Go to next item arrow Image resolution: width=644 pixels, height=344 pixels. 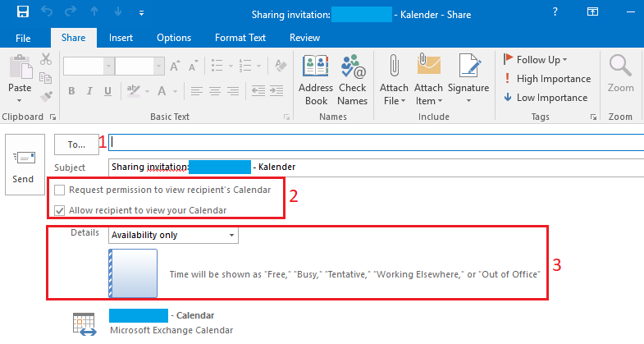tap(118, 12)
